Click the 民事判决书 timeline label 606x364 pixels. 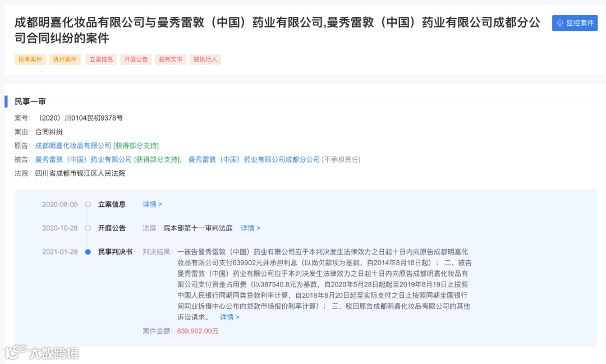115,252
